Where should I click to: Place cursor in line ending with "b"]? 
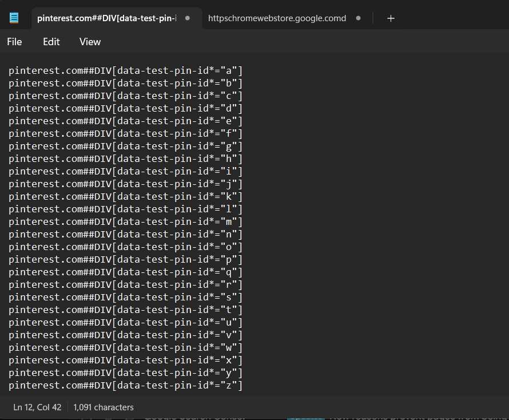click(125, 84)
